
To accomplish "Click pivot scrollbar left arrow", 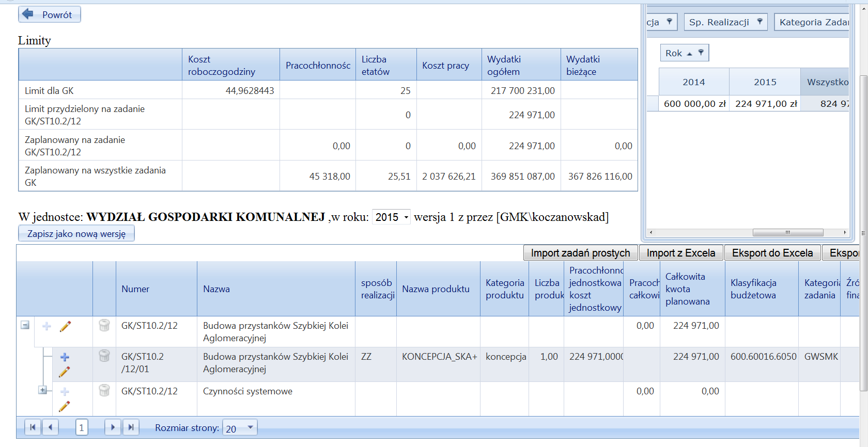I will pos(651,232).
